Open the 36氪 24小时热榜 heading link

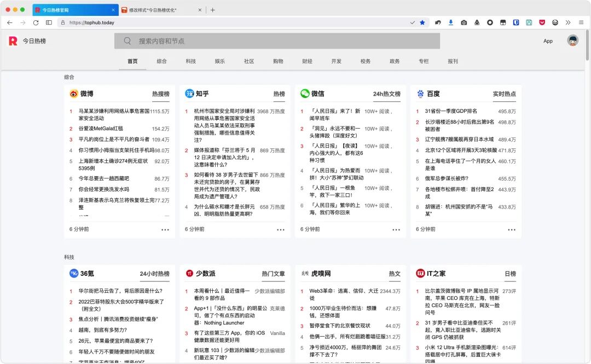[154, 274]
